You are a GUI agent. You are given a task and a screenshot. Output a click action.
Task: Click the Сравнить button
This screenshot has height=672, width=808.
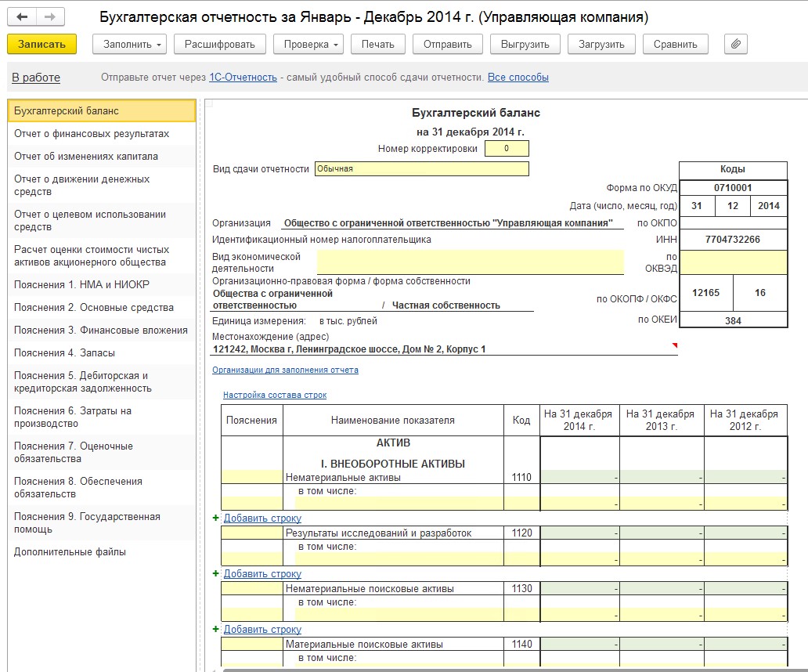(x=675, y=45)
